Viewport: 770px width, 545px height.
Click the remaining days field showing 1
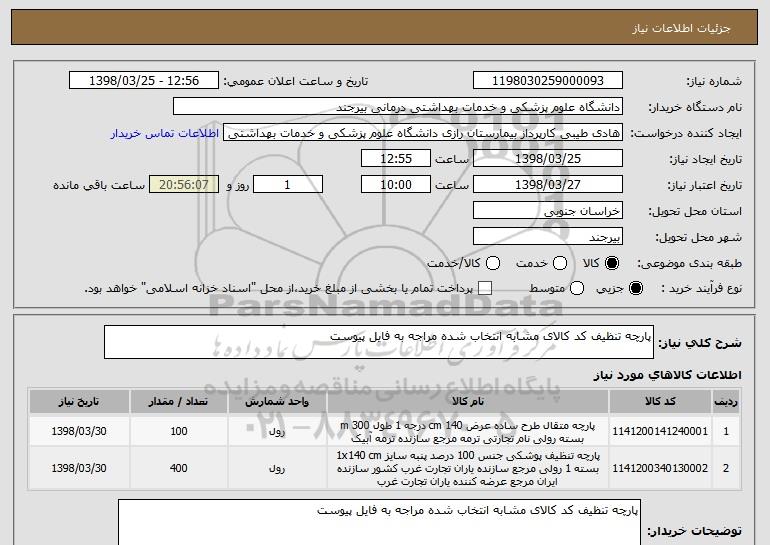(288, 185)
